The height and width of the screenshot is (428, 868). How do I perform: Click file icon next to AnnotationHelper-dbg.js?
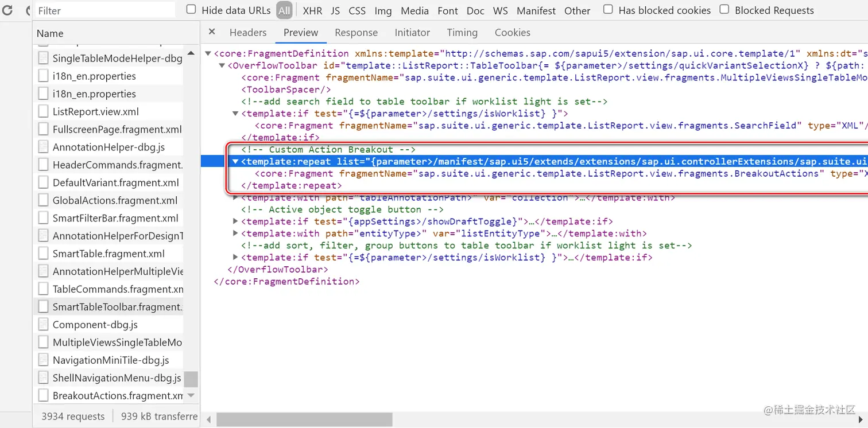(x=43, y=147)
